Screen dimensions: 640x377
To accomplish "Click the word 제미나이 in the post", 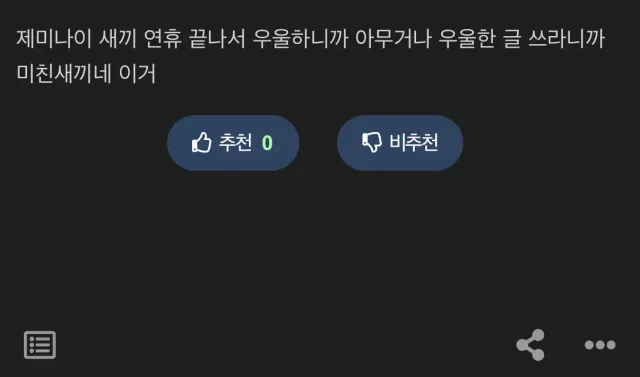I will [54, 39].
